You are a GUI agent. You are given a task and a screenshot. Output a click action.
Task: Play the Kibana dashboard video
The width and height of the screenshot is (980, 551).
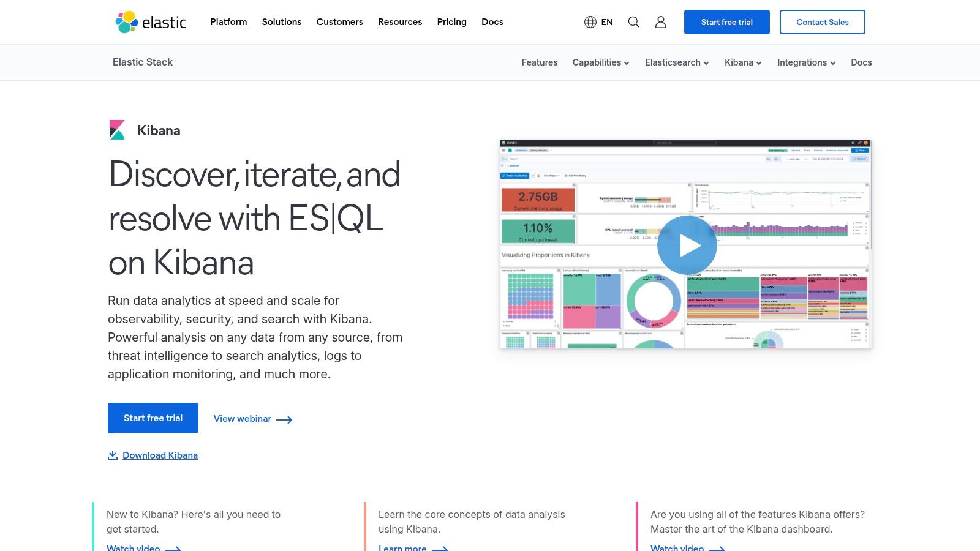coord(687,245)
